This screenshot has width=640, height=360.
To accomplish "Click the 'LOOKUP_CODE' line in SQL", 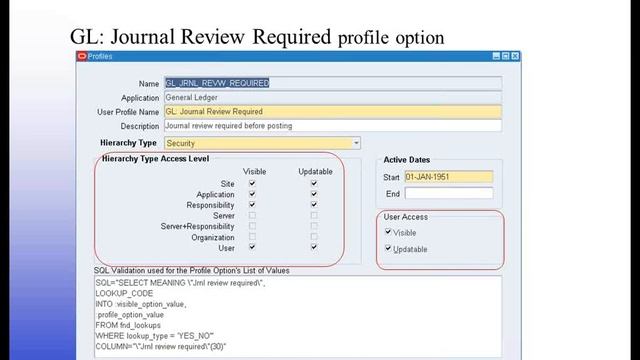I will (124, 293).
